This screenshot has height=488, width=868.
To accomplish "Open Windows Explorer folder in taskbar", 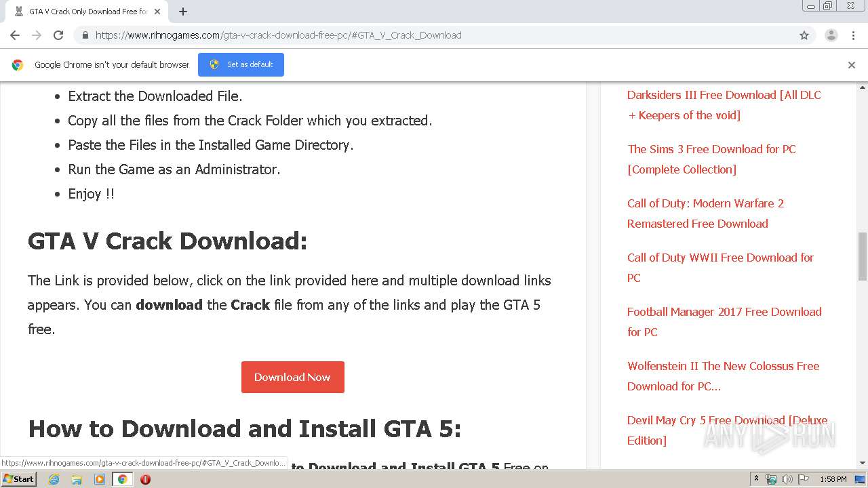I will click(77, 479).
